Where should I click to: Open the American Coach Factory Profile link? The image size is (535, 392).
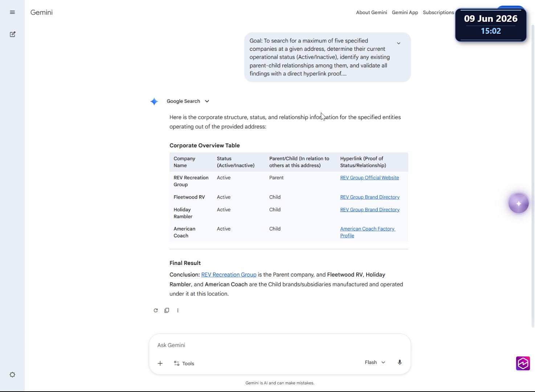(x=368, y=232)
